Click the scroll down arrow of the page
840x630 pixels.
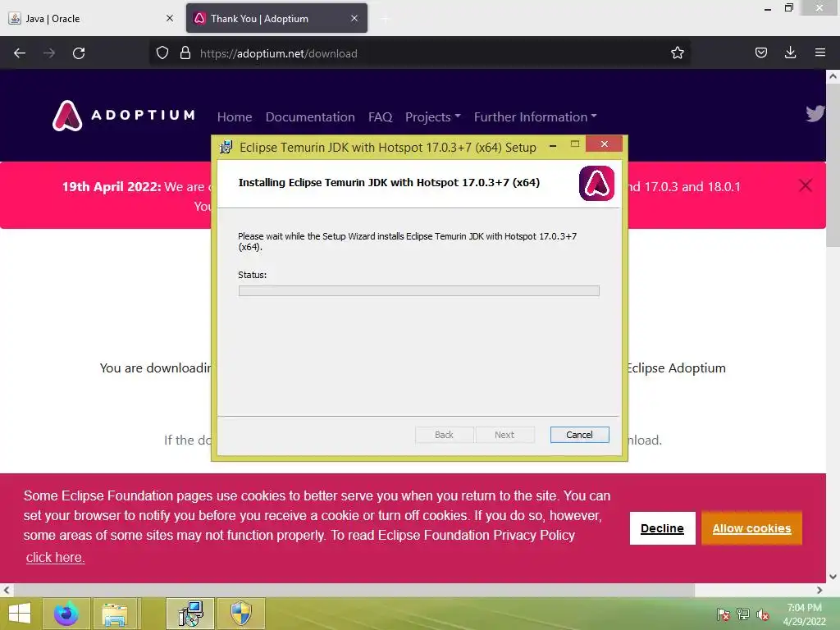point(833,577)
